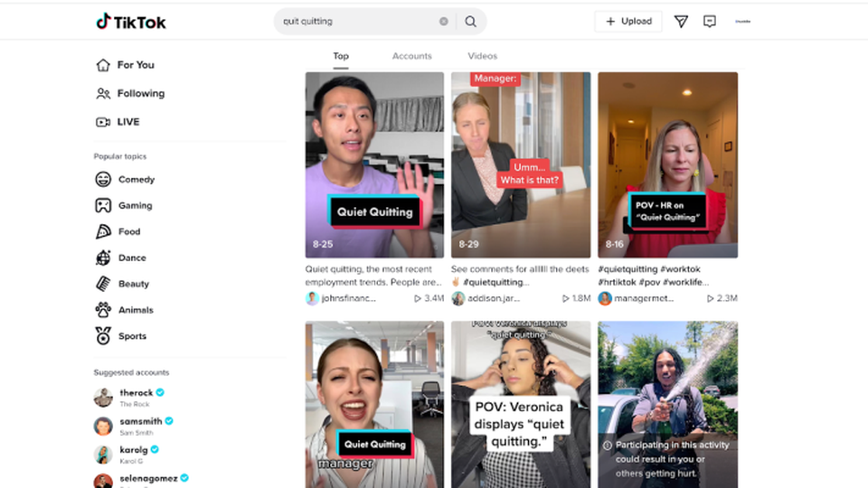Click the addison.jar... username
This screenshot has height=488, width=868.
pos(494,298)
